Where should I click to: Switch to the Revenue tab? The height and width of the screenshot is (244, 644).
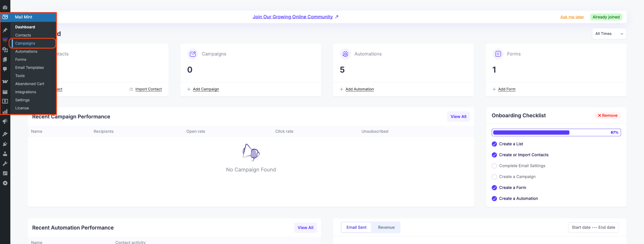386,227
